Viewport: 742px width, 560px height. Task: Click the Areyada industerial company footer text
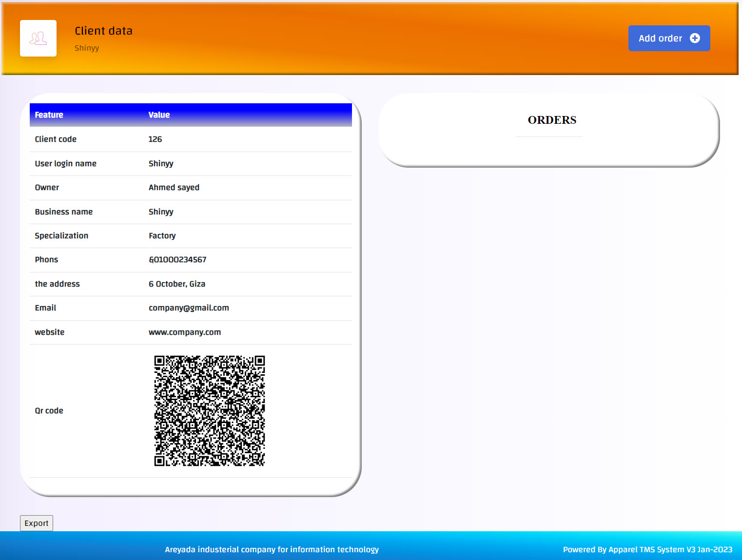tap(272, 549)
